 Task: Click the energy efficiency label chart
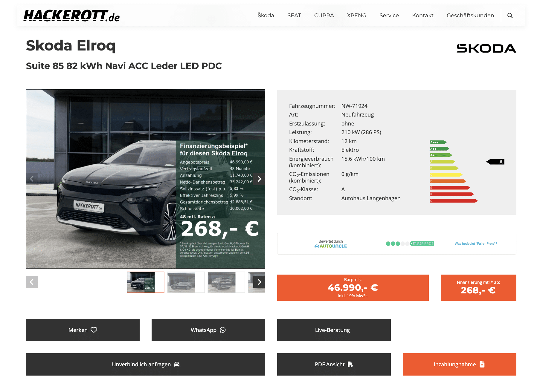467,171
